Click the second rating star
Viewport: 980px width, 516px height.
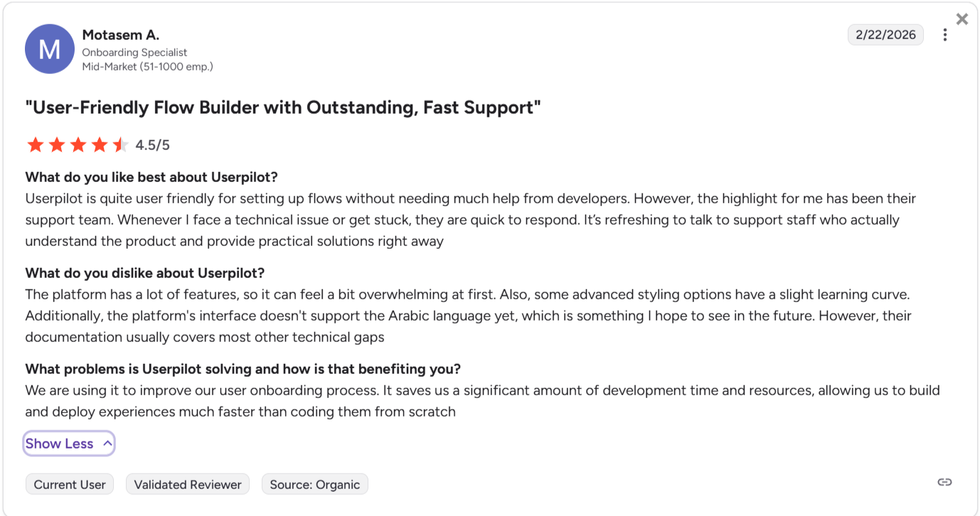click(57, 145)
